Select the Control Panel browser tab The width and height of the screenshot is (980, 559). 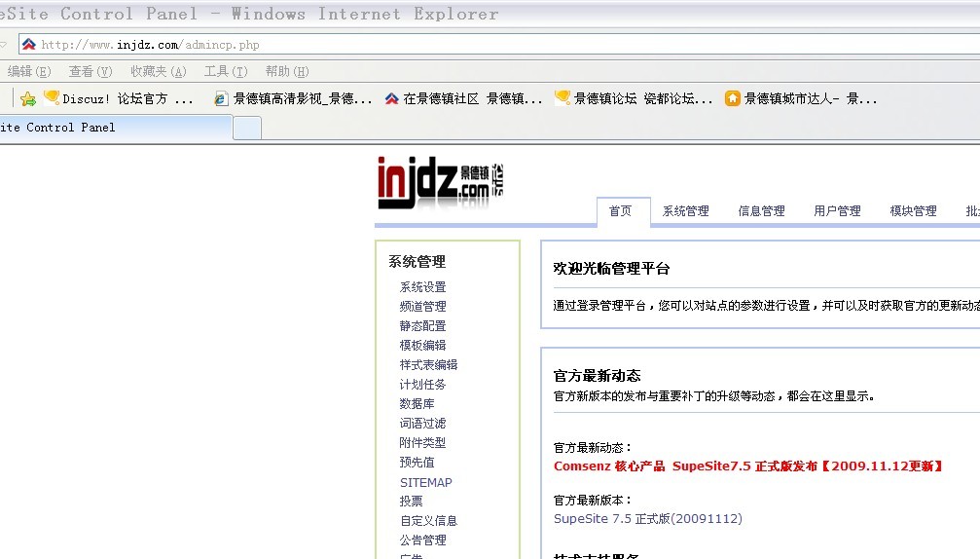coord(116,128)
